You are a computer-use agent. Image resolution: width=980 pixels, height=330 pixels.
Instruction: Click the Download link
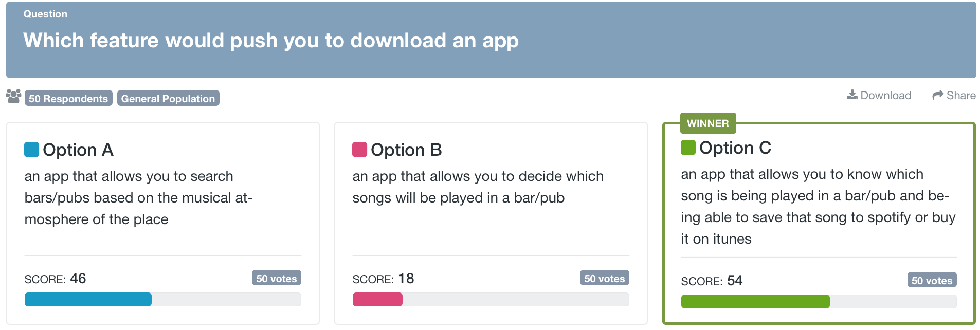coord(879,95)
